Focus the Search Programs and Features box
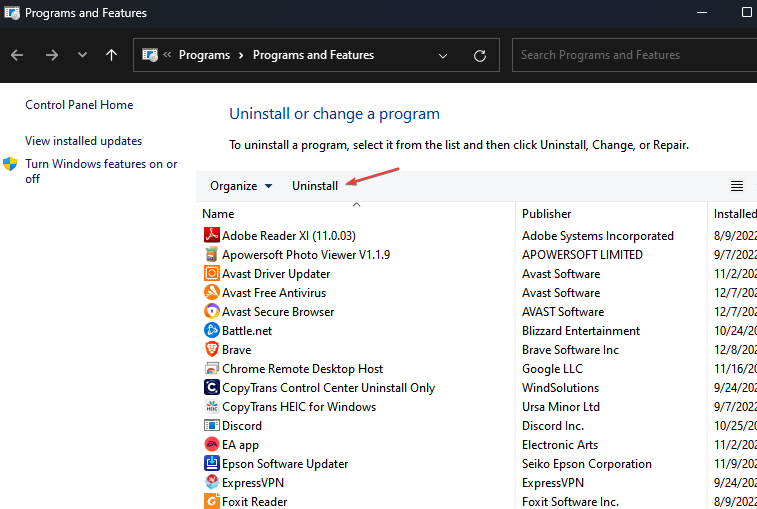 click(x=634, y=55)
